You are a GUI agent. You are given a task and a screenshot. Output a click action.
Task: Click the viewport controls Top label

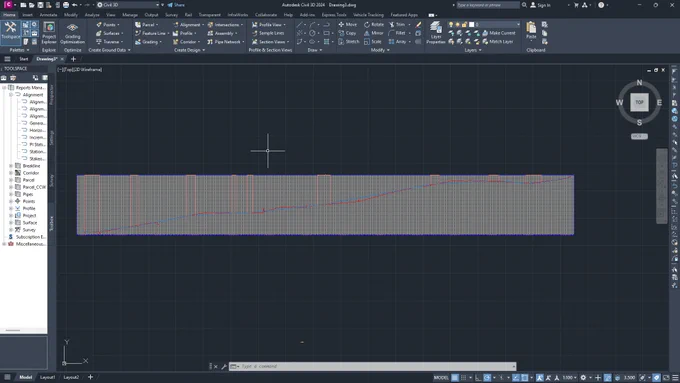coord(69,69)
